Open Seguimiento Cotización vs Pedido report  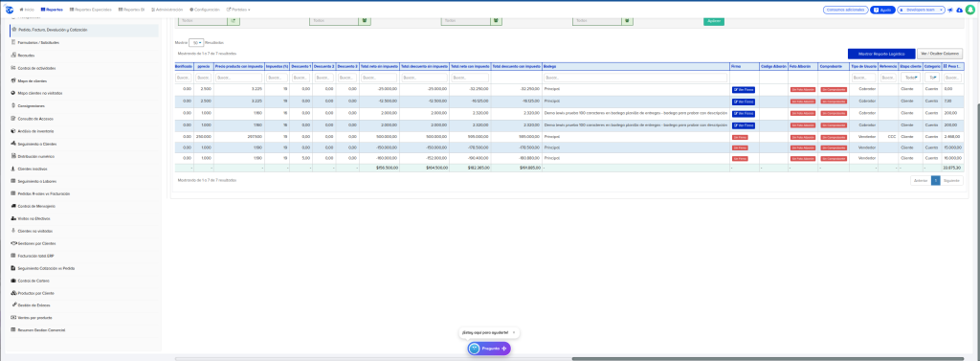coord(46,268)
